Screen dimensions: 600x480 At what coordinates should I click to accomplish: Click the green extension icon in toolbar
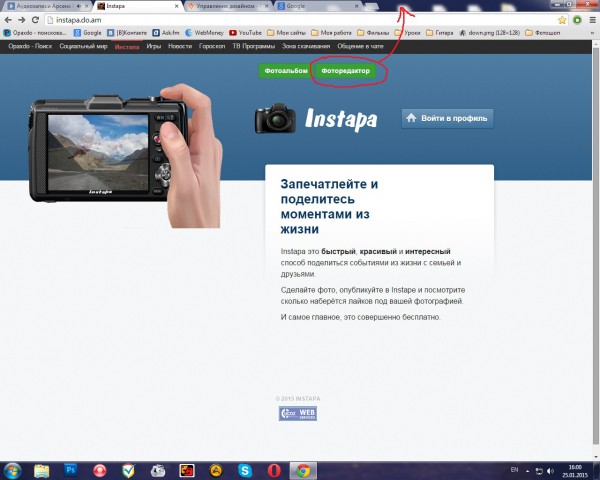pyautogui.click(x=577, y=20)
